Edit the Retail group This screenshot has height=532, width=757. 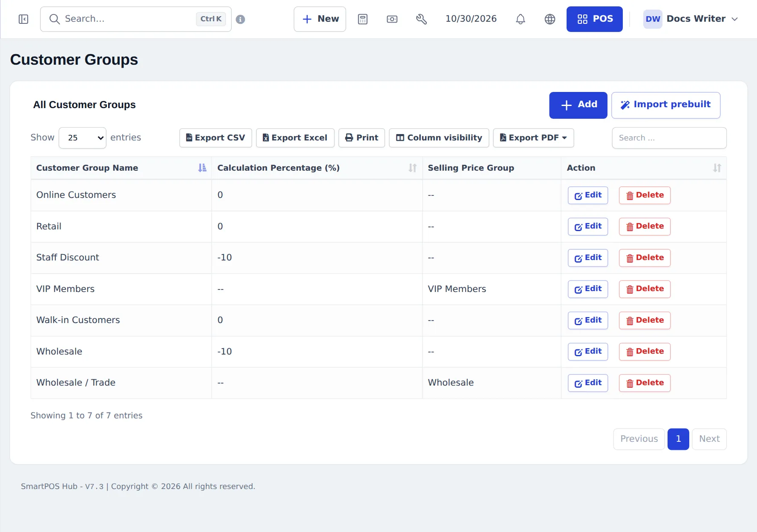point(588,226)
